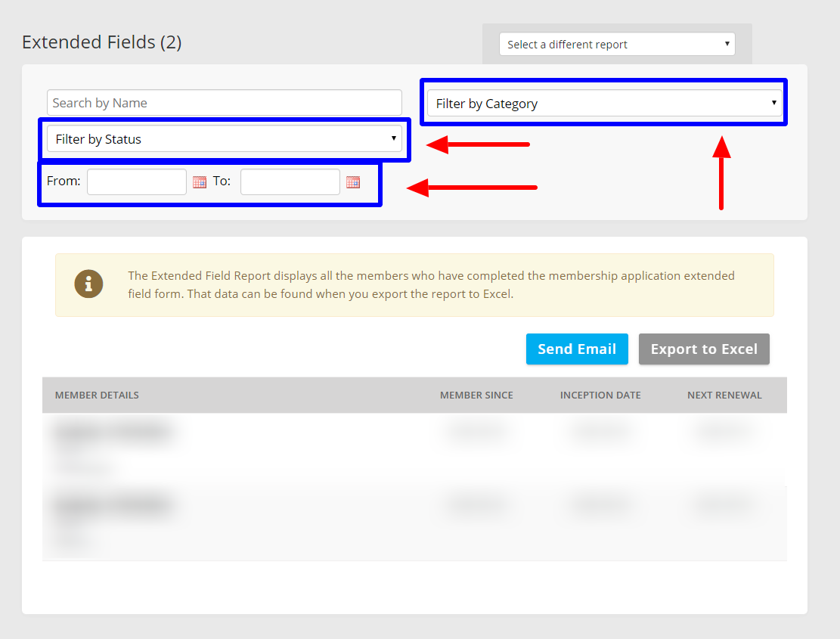Open the Filter by Category dropdown
Screen dimensions: 840x639
pos(604,102)
